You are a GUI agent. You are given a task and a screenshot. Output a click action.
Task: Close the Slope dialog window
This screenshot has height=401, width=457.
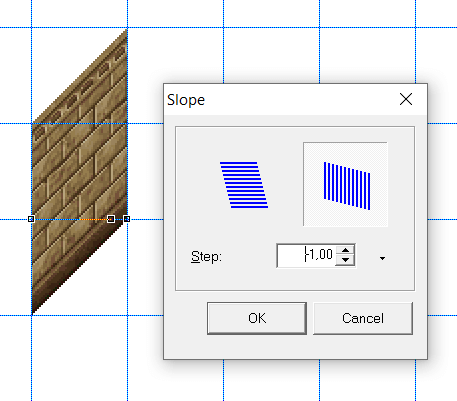click(x=406, y=99)
